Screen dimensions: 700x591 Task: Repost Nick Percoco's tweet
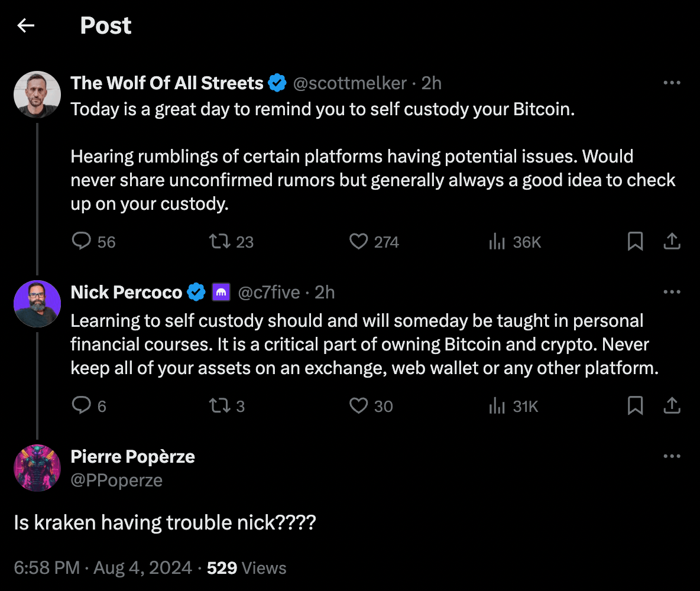coord(219,406)
